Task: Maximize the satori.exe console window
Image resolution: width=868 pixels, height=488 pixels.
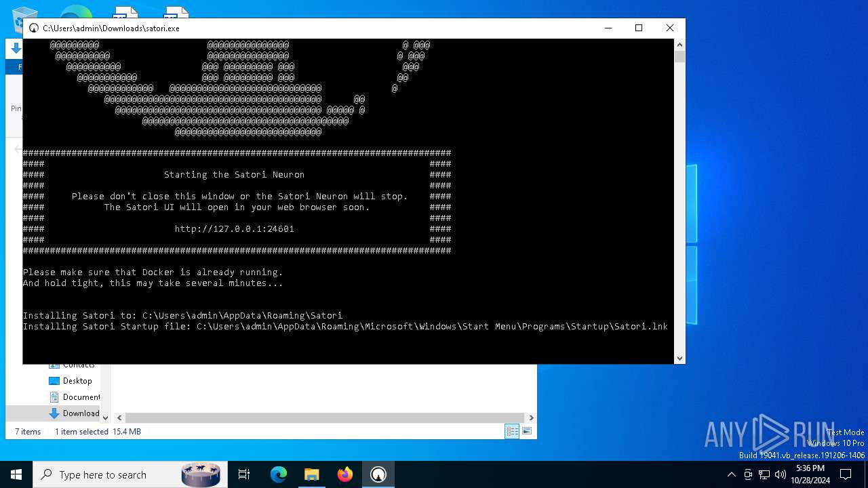Action: 639,28
